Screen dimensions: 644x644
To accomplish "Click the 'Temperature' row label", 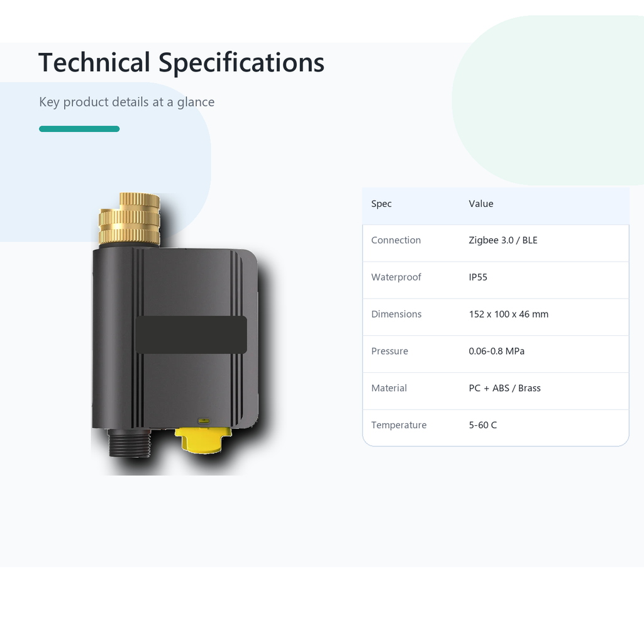I will (x=399, y=425).
